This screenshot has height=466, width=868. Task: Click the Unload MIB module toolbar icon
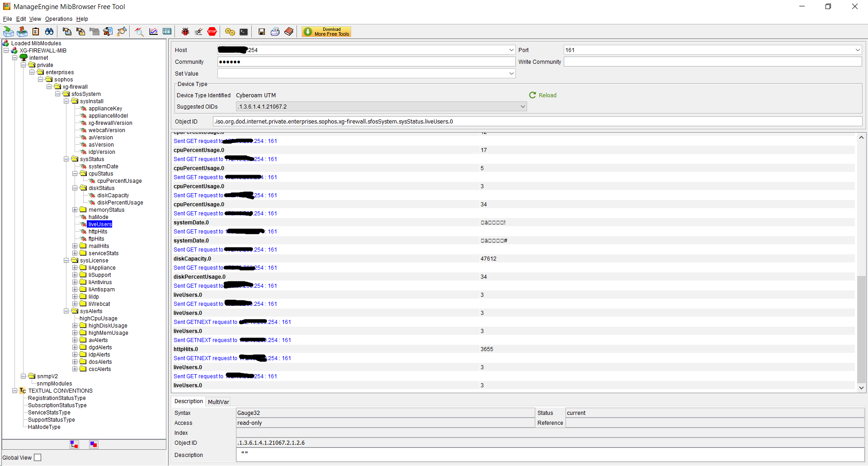coord(22,32)
